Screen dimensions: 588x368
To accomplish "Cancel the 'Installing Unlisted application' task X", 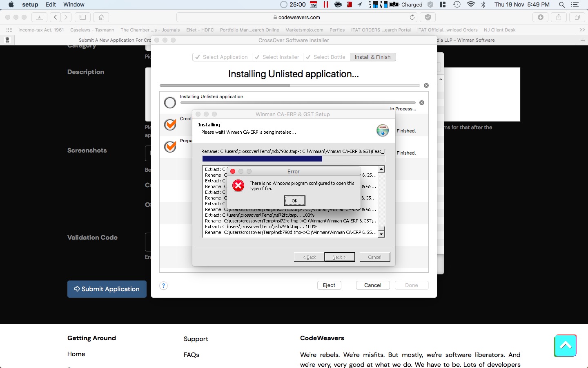I will (422, 103).
